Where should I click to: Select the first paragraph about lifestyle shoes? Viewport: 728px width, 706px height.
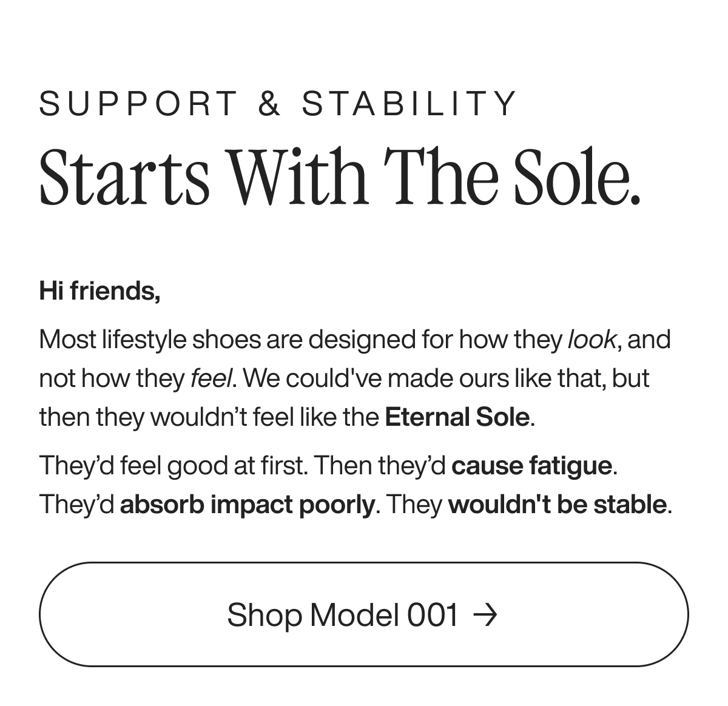click(352, 378)
